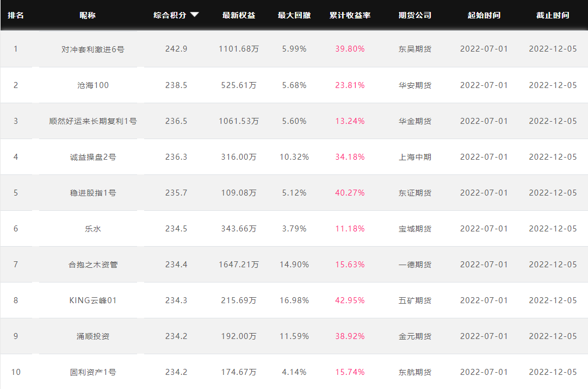Click equity 1101.68万
The width and height of the screenshot is (588, 389).
point(239,49)
